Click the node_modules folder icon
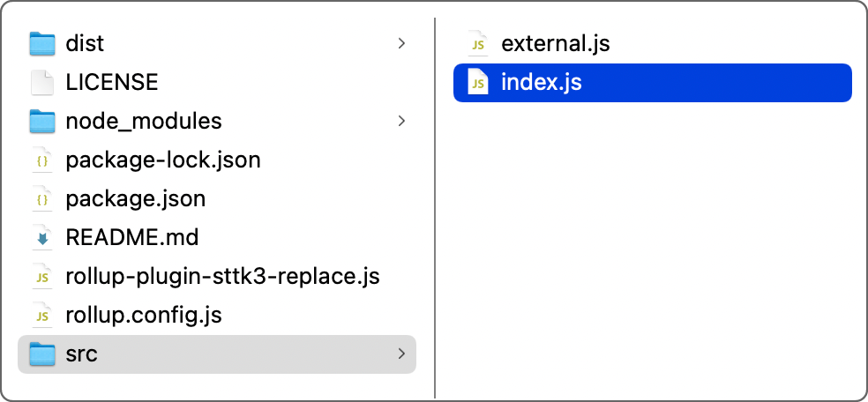868x402 pixels. 41,121
